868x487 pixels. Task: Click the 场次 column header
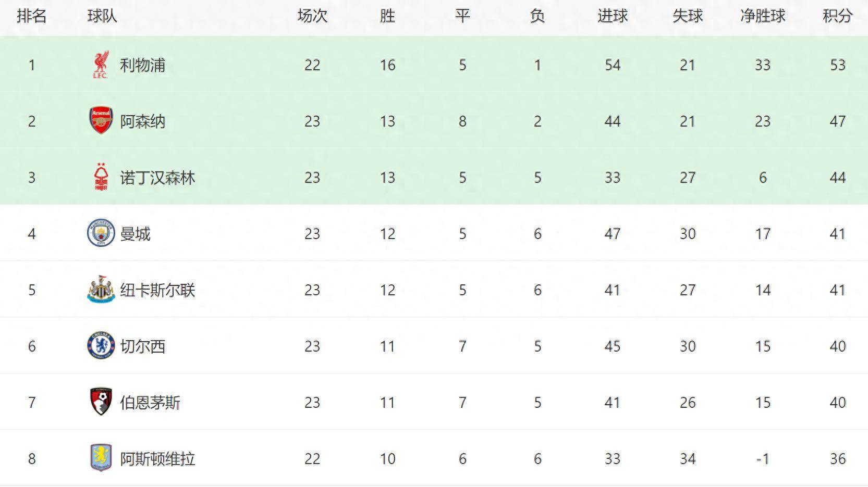312,16
